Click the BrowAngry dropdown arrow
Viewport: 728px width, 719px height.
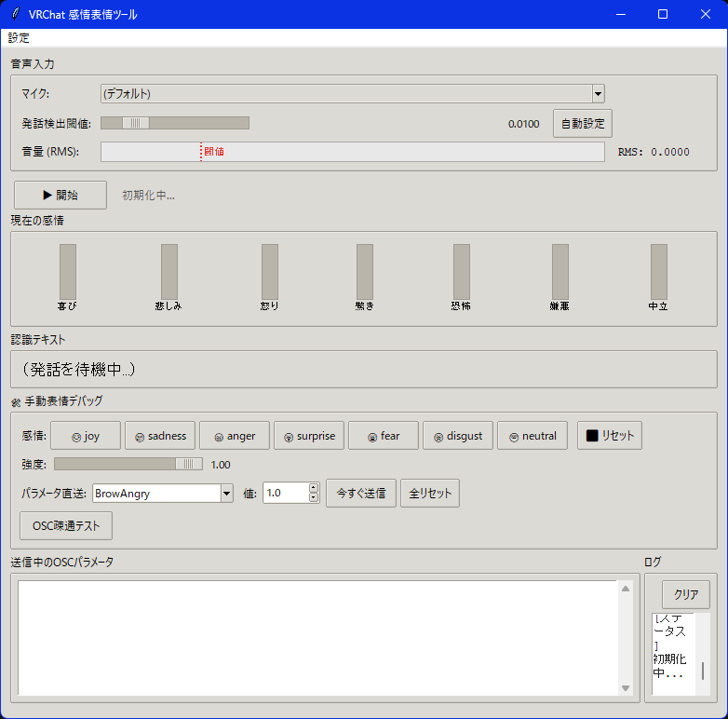226,494
